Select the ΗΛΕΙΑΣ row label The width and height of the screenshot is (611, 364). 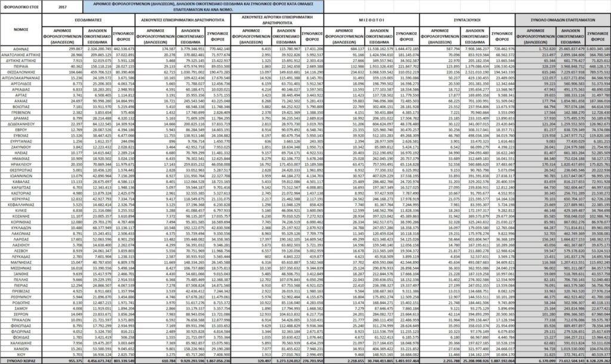(x=21, y=153)
